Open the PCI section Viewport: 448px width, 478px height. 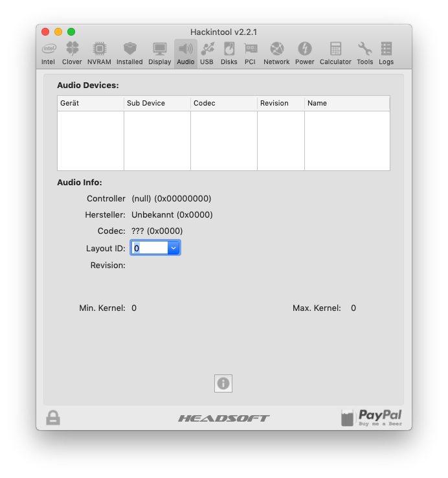point(250,54)
